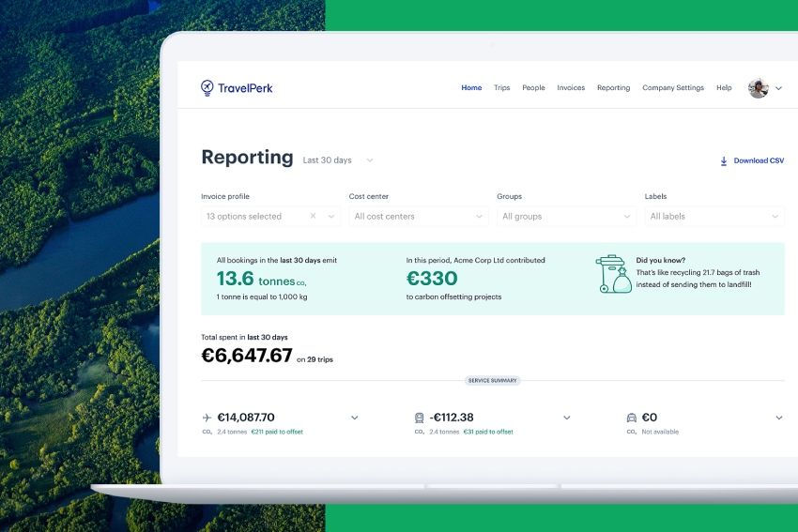Go to the Trips menu
The width and height of the screenshot is (798, 532).
point(502,88)
